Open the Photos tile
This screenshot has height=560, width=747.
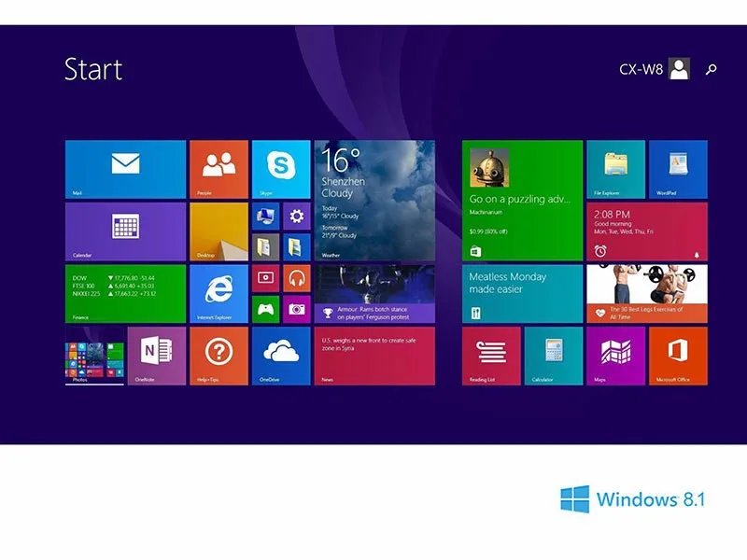click(x=94, y=357)
